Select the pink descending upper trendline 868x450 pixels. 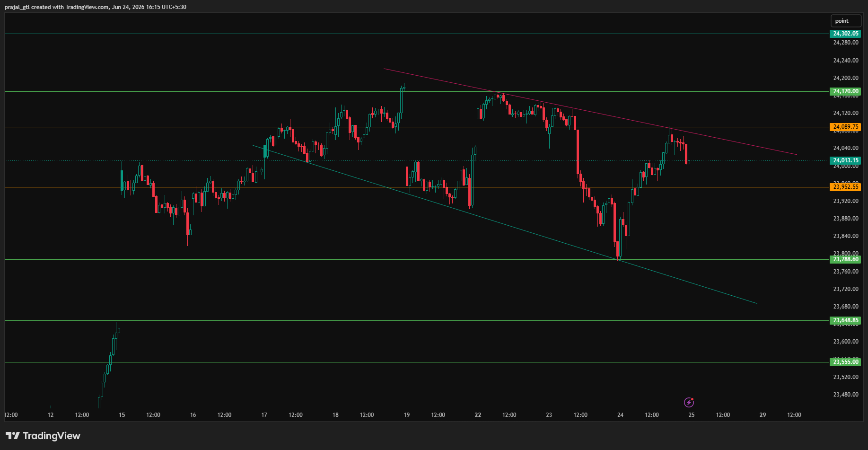point(590,112)
